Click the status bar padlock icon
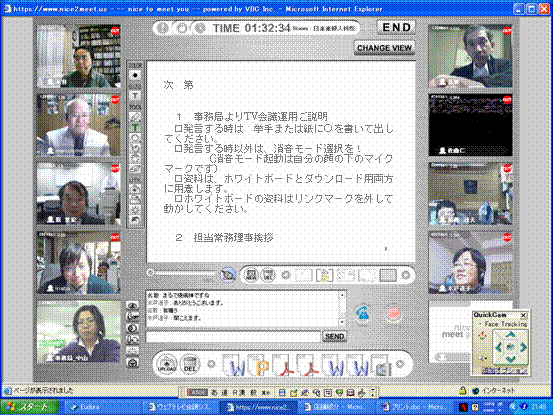 [463, 390]
